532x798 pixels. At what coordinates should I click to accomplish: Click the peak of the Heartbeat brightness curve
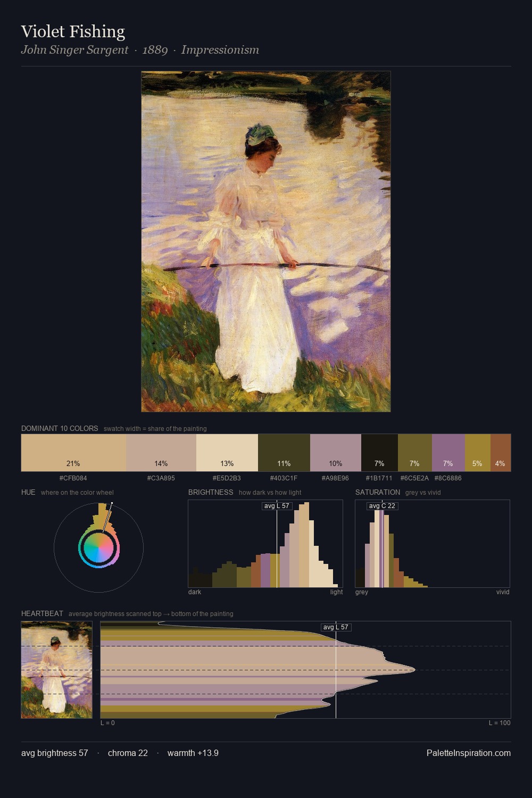pyautogui.click(x=414, y=670)
